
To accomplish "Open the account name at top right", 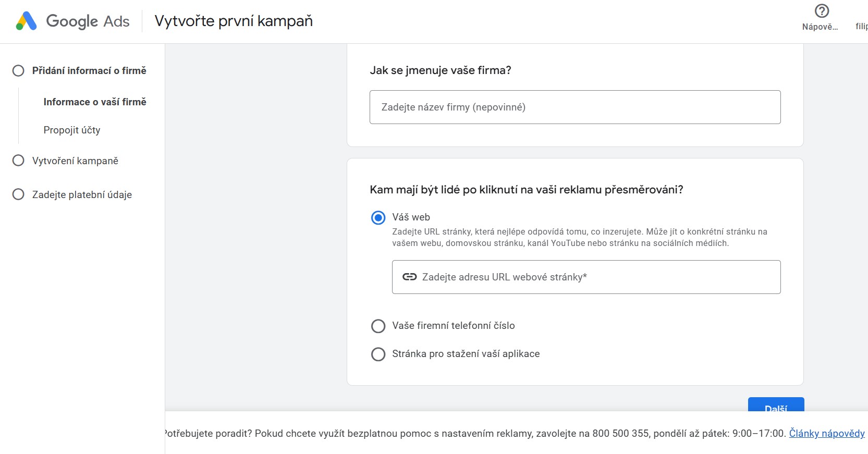I will click(861, 26).
